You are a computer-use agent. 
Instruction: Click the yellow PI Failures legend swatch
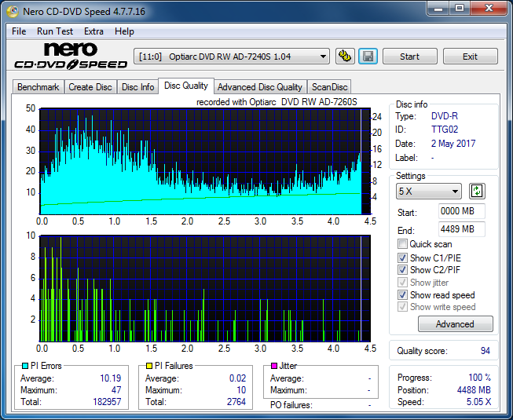[x=149, y=366]
